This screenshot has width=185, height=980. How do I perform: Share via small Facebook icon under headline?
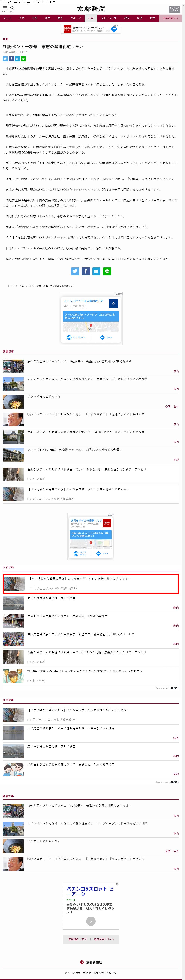(11, 59)
